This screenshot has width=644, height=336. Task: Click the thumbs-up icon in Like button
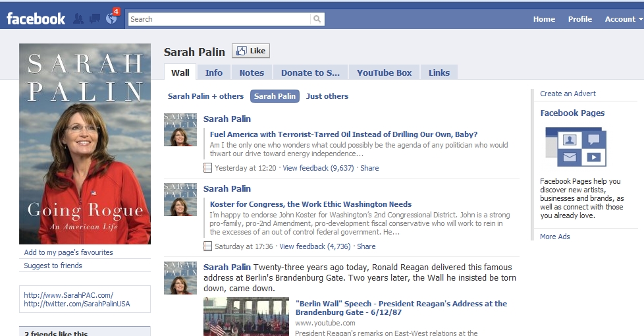point(241,51)
